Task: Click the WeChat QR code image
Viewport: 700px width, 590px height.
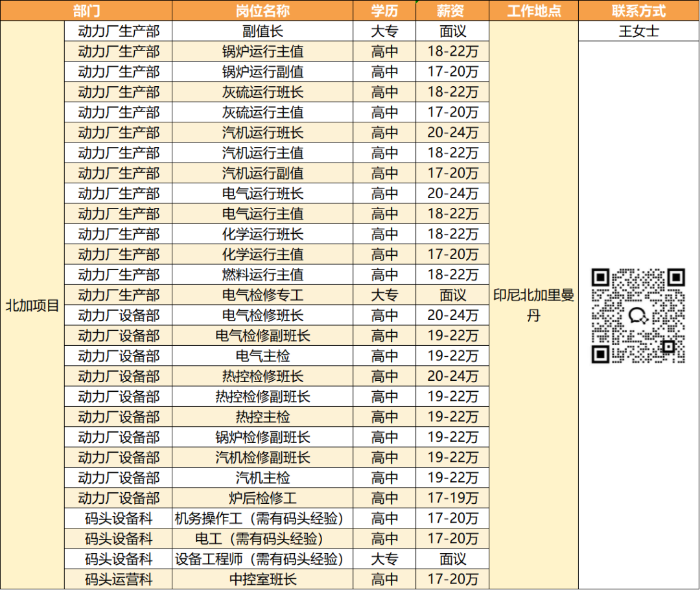Action: pyautogui.click(x=638, y=316)
